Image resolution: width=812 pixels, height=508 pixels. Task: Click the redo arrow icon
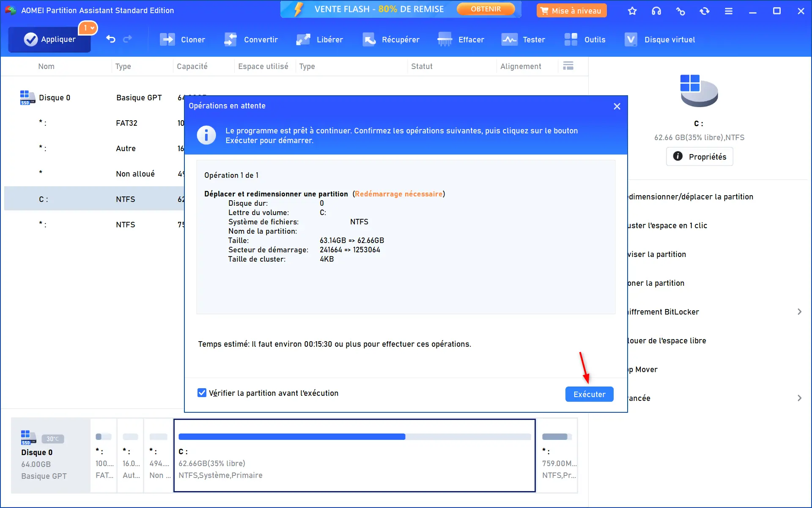click(127, 39)
